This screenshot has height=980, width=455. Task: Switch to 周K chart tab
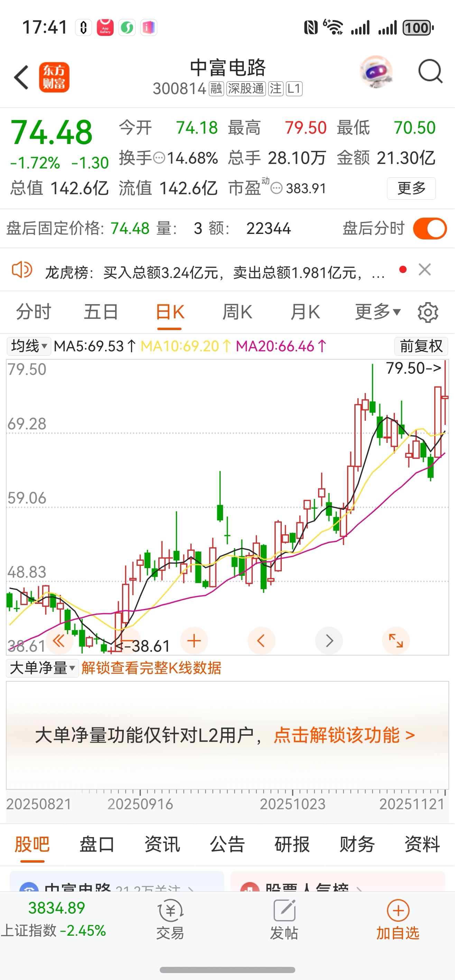click(x=237, y=312)
